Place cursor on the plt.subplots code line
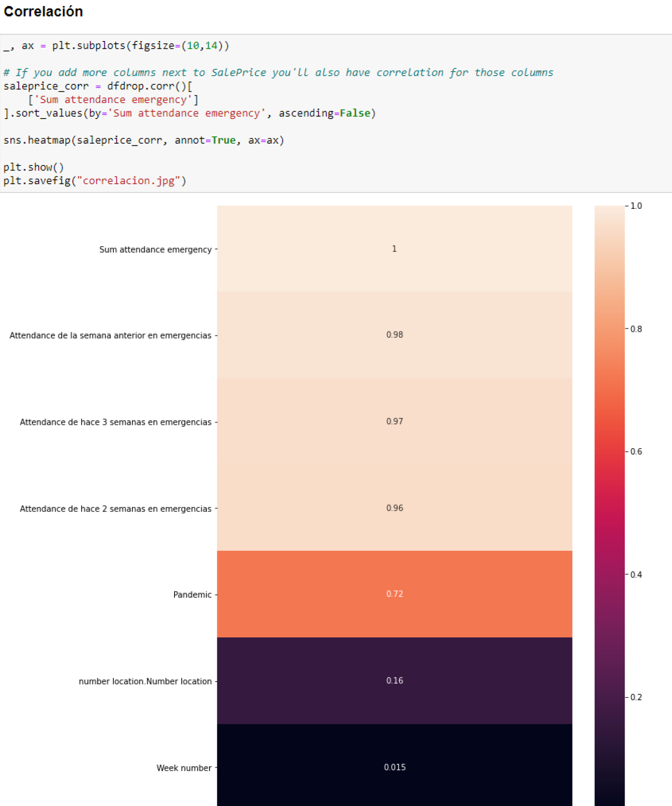The width and height of the screenshot is (672, 806). (116, 46)
